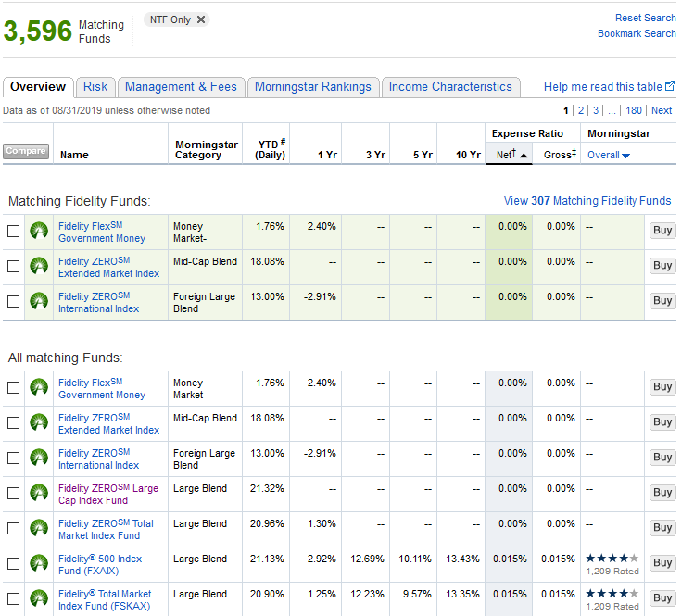The image size is (694, 616).
Task: Click star rating of Total Market Index Fund (FSKAX)
Action: coord(612,594)
